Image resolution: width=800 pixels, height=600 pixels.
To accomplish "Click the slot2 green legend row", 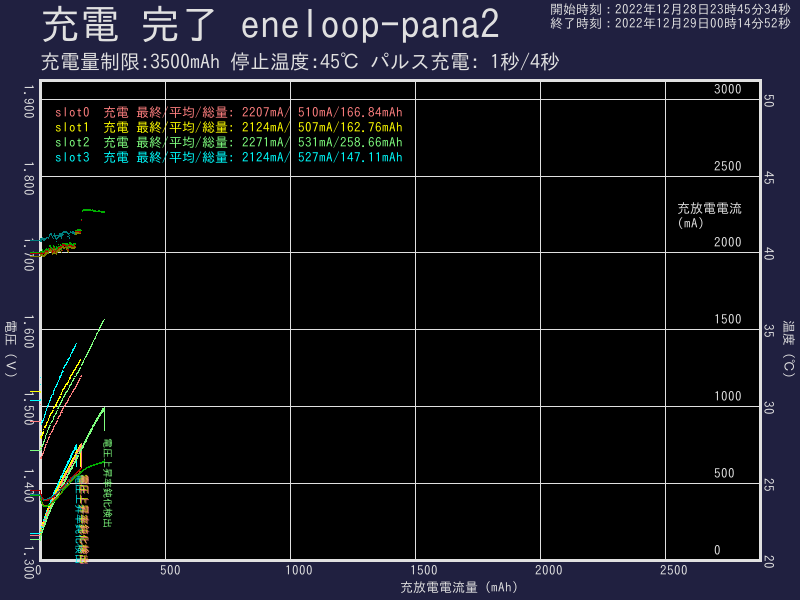I will pos(228,142).
